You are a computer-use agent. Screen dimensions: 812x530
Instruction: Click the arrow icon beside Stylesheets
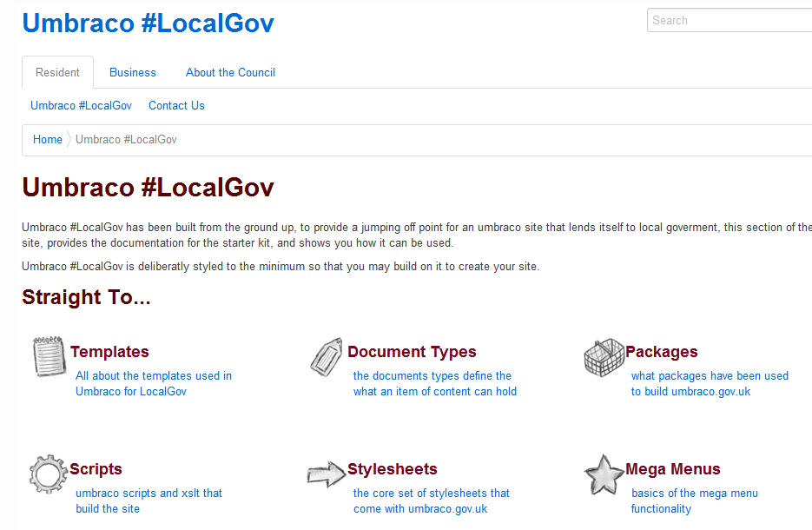pyautogui.click(x=327, y=474)
